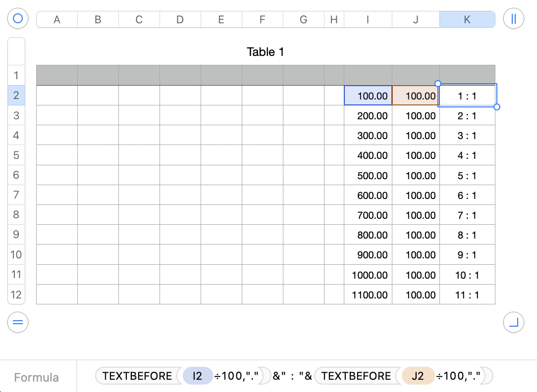Viewport: 537px width, 392px height.
Task: Select column K header
Action: pos(467,19)
